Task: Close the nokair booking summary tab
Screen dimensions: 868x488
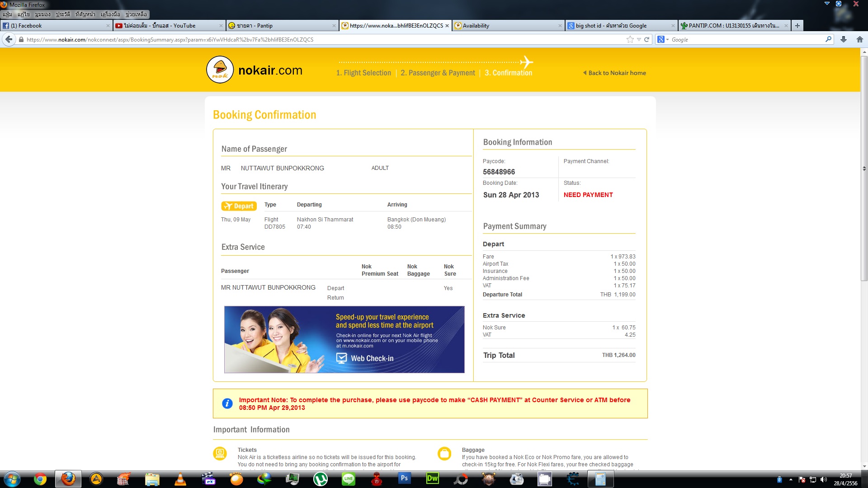Action: [447, 26]
